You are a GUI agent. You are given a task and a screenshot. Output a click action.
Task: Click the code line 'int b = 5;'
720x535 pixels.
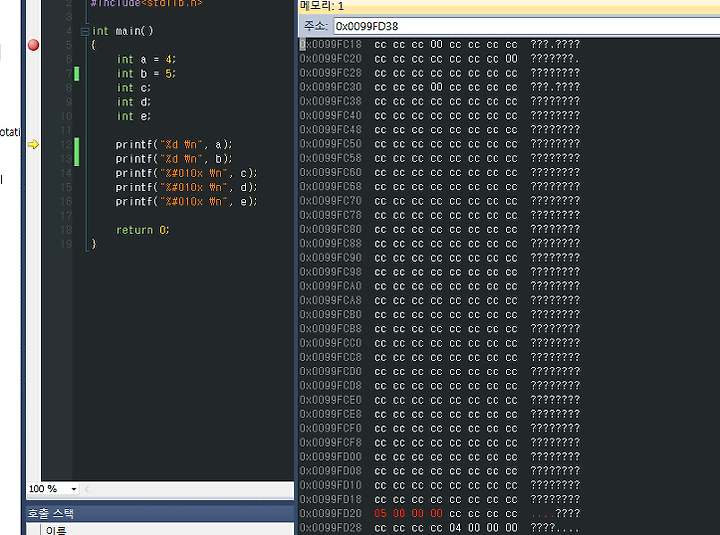[x=146, y=74]
